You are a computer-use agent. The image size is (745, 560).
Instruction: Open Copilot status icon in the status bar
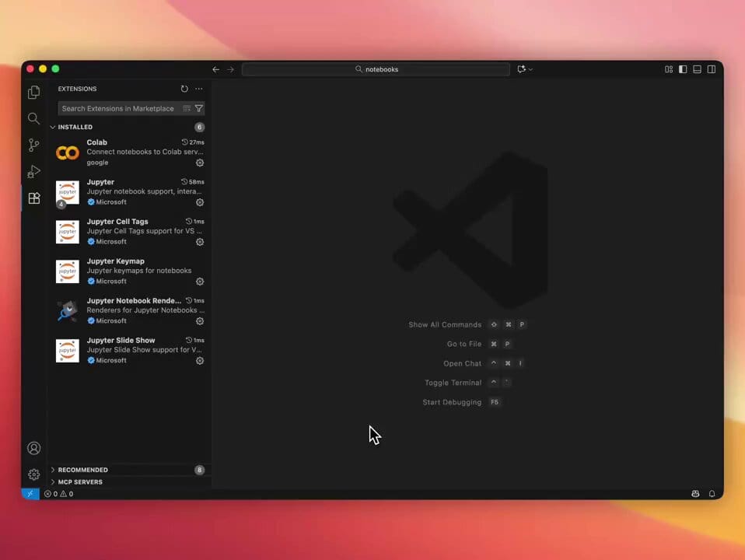pyautogui.click(x=695, y=494)
